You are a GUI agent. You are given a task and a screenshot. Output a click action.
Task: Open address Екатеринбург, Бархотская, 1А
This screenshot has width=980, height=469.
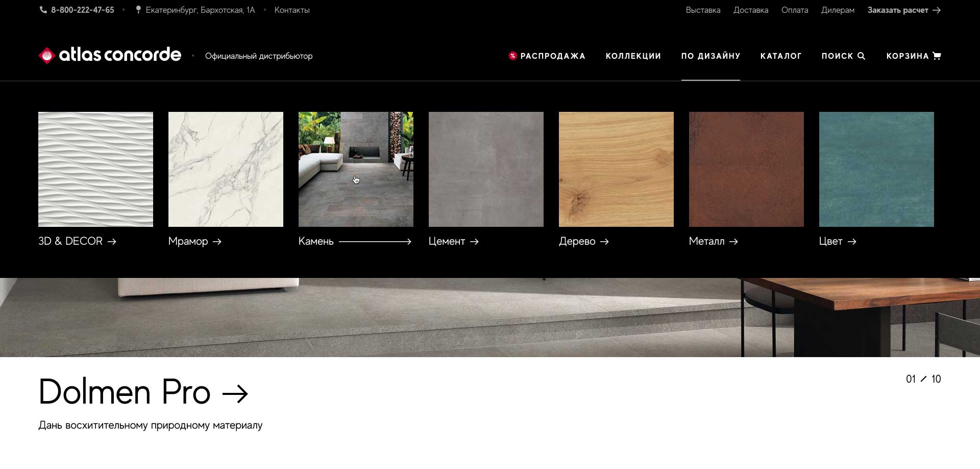pyautogui.click(x=200, y=10)
